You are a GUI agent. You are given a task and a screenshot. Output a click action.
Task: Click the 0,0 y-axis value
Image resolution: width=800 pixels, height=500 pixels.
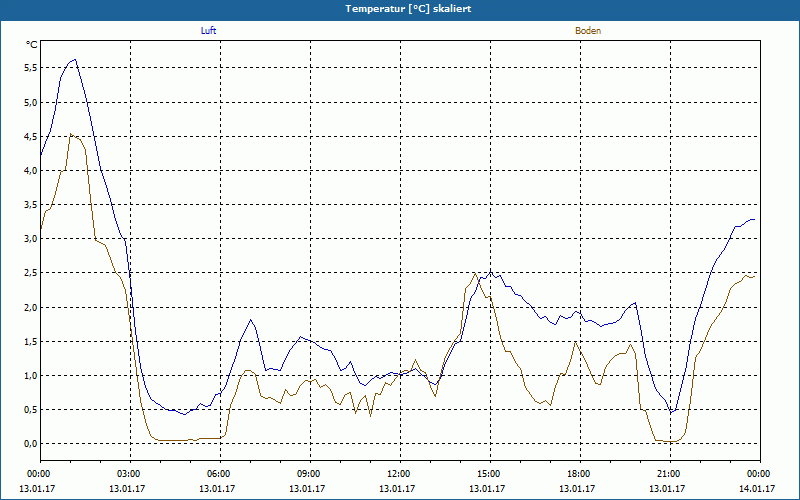pos(31,444)
